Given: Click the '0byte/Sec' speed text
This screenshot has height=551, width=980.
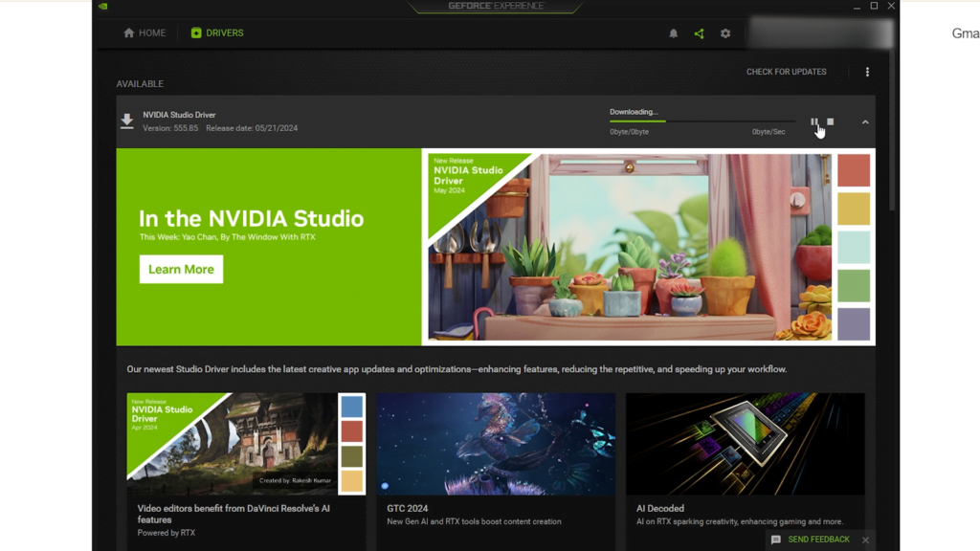Looking at the screenshot, I should (x=768, y=132).
